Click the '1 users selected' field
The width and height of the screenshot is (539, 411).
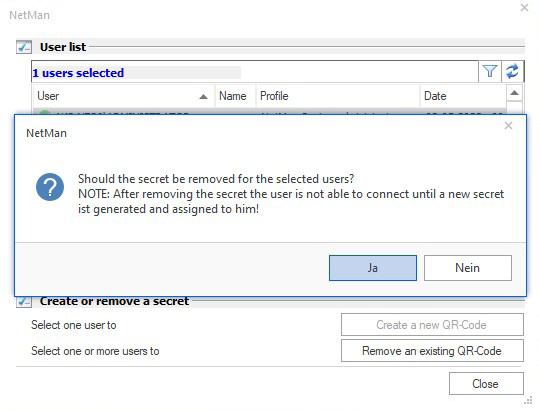click(x=255, y=72)
